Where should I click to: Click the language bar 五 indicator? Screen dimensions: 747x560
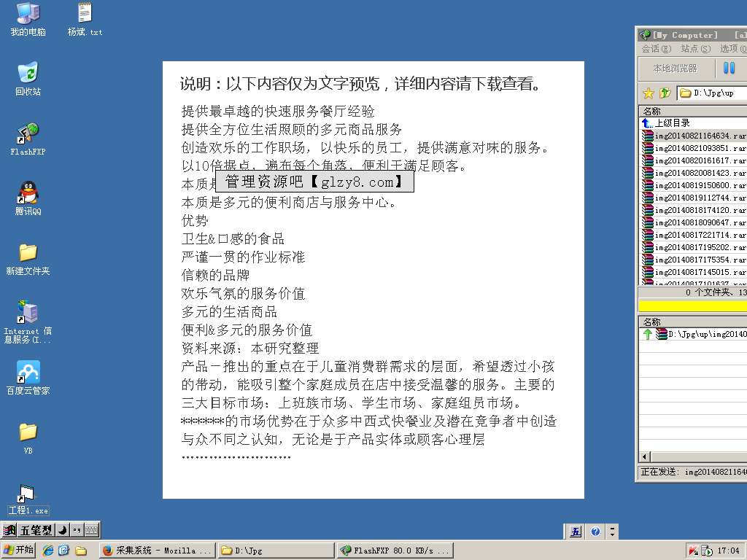(576, 532)
